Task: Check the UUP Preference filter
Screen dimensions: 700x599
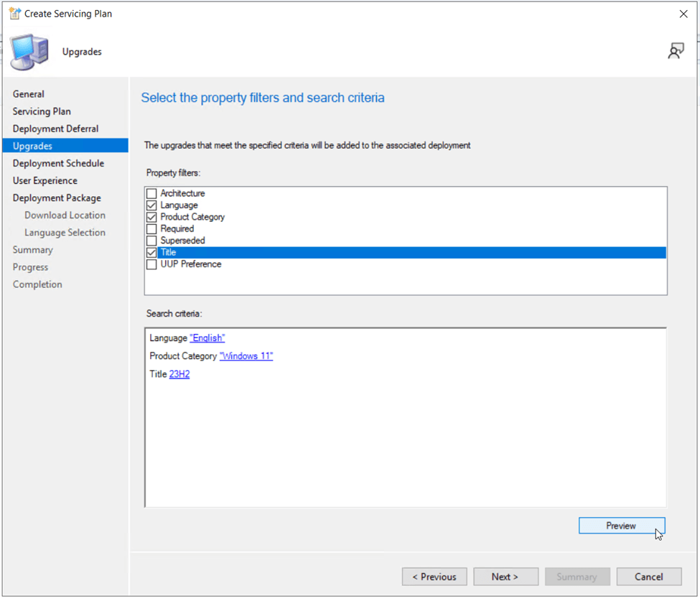Action: point(151,264)
